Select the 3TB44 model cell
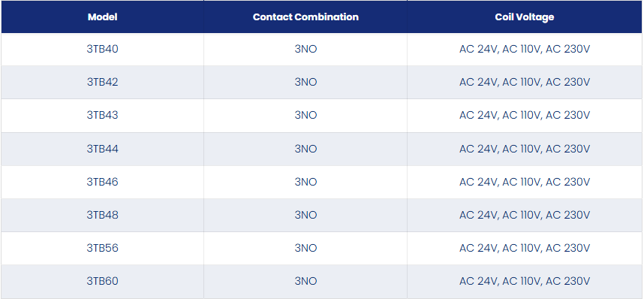 point(102,149)
